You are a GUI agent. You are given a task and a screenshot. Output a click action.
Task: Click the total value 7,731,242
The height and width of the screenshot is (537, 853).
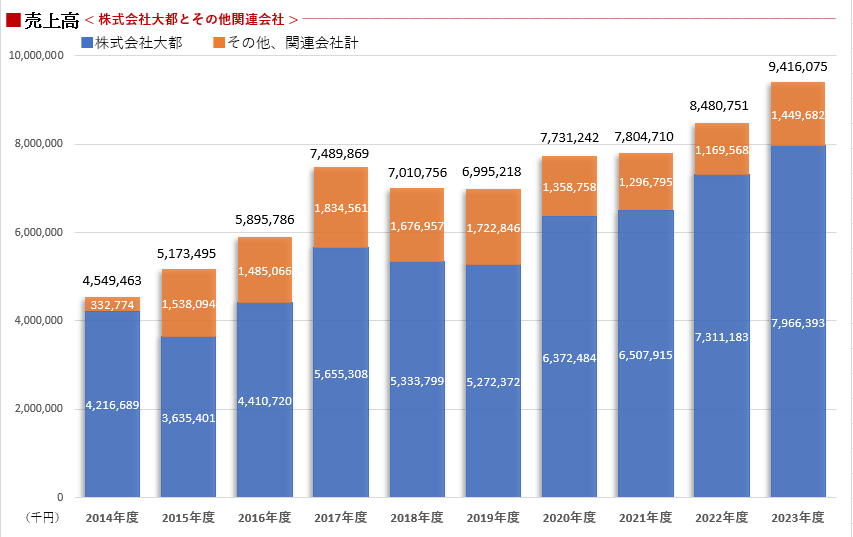570,138
